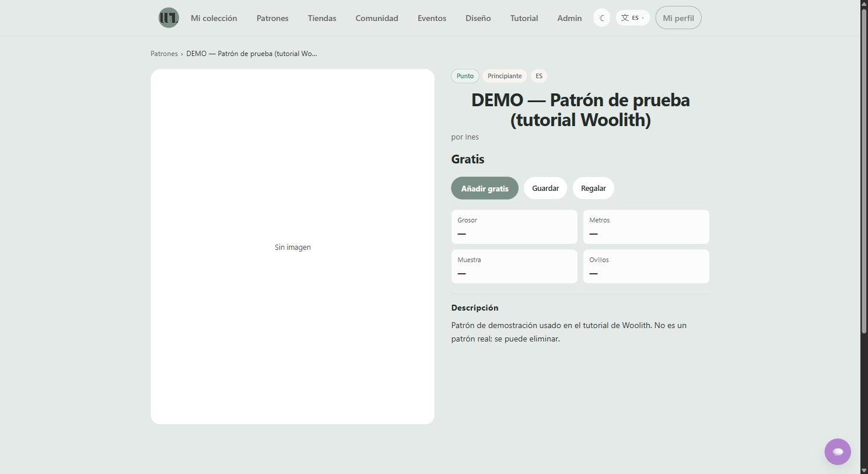Click the Grosor info card
Screen dimensions: 868x474
click(x=514, y=227)
